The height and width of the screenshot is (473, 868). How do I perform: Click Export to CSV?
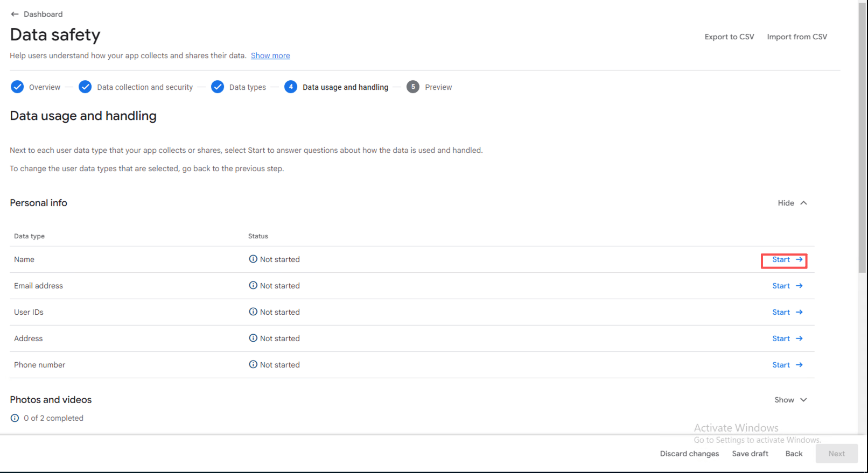(729, 37)
